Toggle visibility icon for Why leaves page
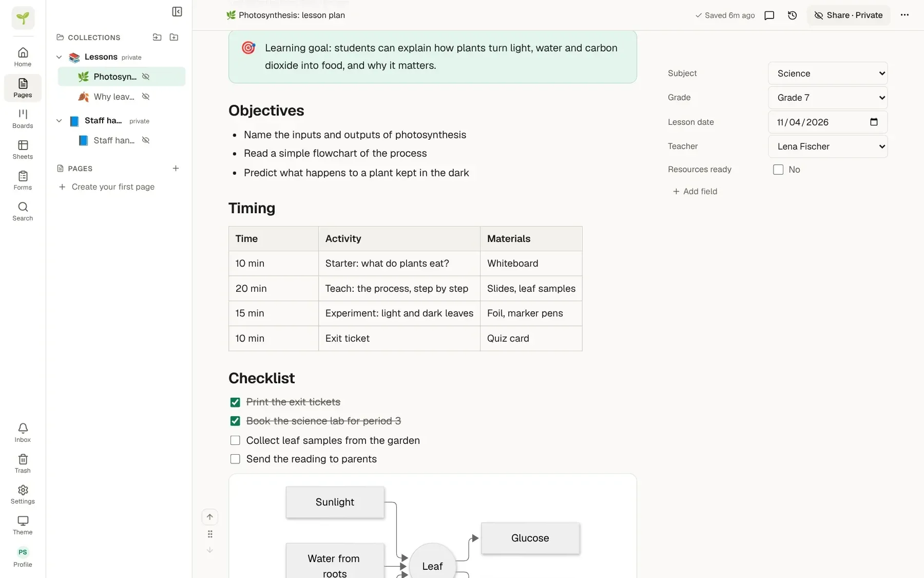The image size is (924, 578). pos(146,97)
